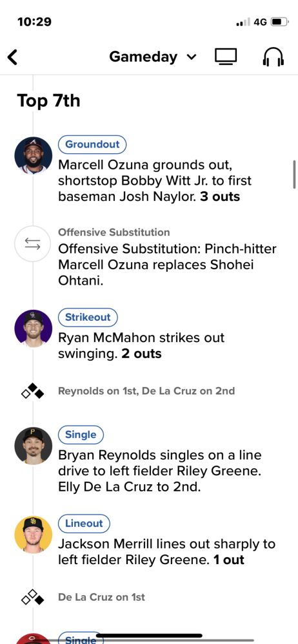Tap base diamonds icon for Reynolds on 1st
This screenshot has width=298, height=644.
tap(32, 391)
